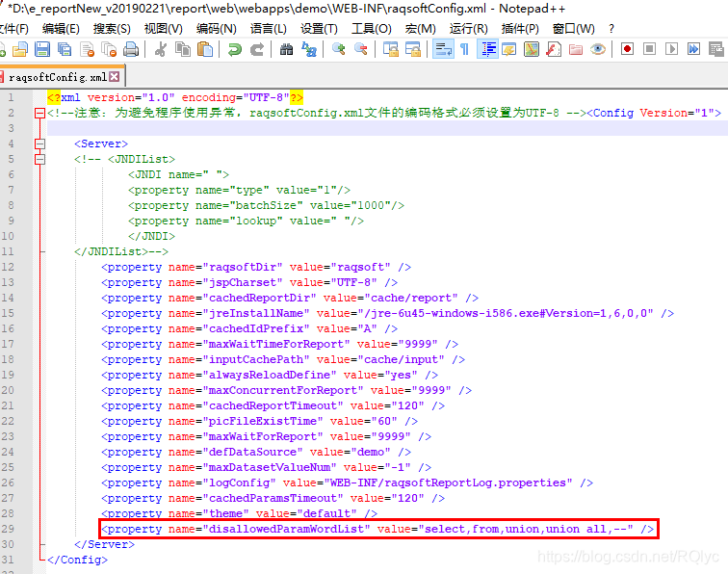The height and width of the screenshot is (574, 728).
Task: Click the Zoom Out magnifier icon
Action: (x=361, y=49)
